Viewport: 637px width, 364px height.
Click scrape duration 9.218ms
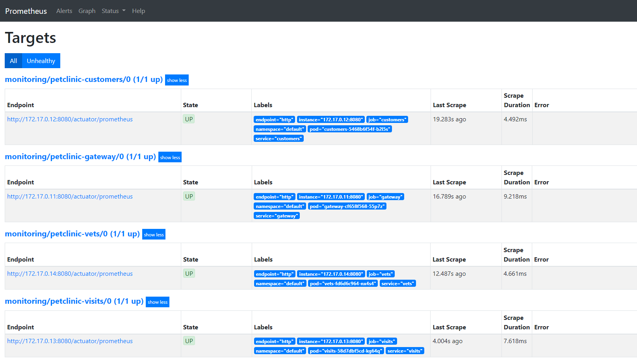click(x=515, y=197)
